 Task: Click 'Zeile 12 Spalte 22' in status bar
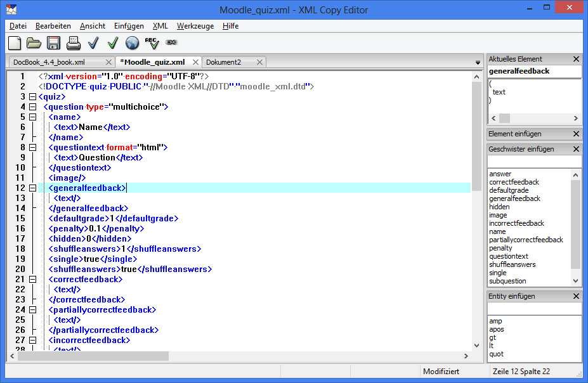coord(521,372)
